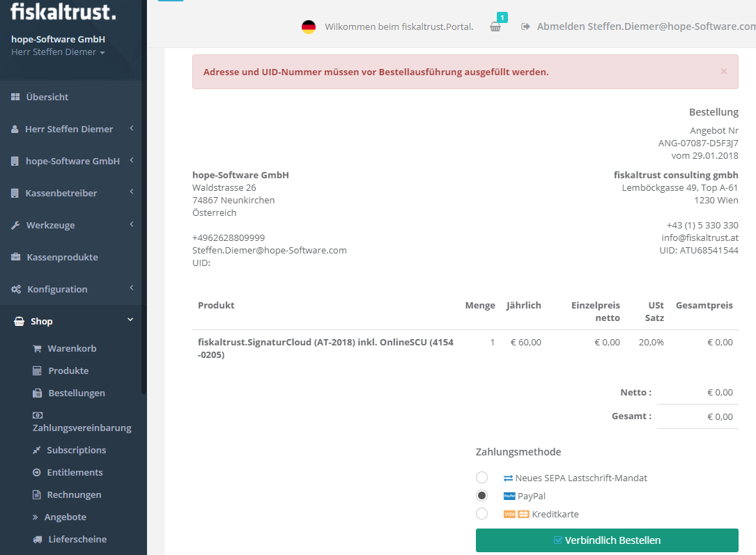Open Rechnungen in Shop menu
Image resolution: width=756 pixels, height=555 pixels.
click(x=75, y=495)
